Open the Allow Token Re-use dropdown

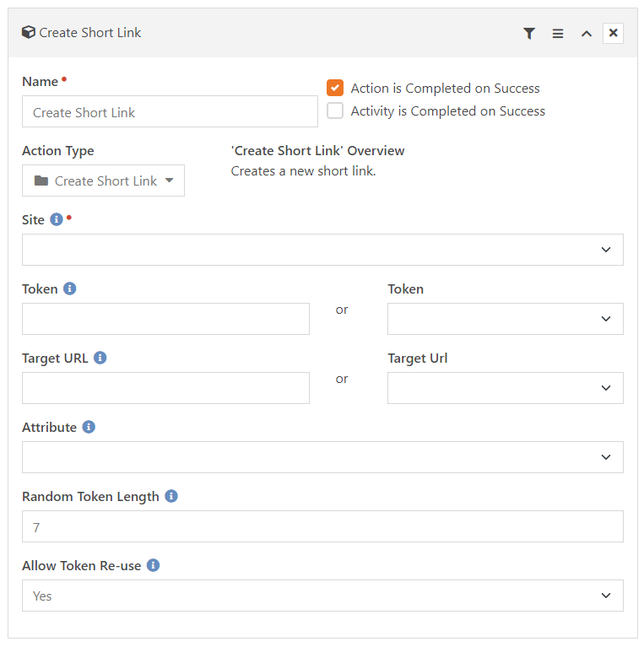click(322, 596)
